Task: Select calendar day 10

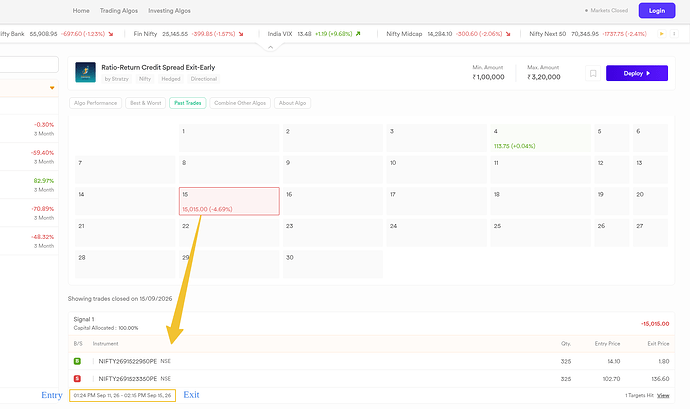Action: pyautogui.click(x=437, y=169)
